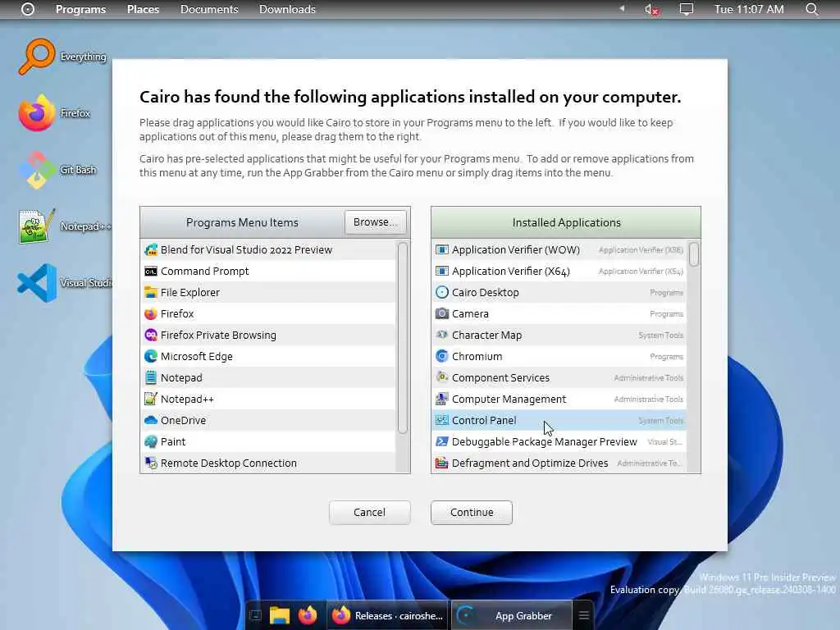
Task: Select the Everything desktop icon
Action: 36,57
